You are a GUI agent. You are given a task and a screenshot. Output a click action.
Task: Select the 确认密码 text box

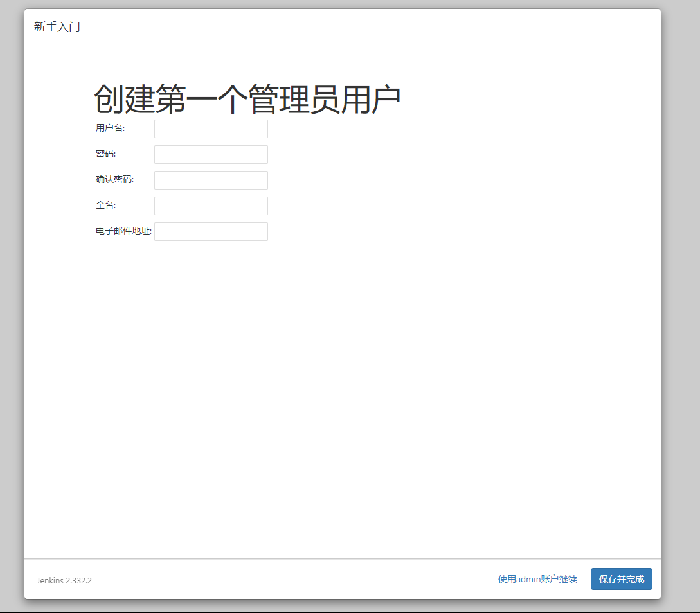pos(211,180)
